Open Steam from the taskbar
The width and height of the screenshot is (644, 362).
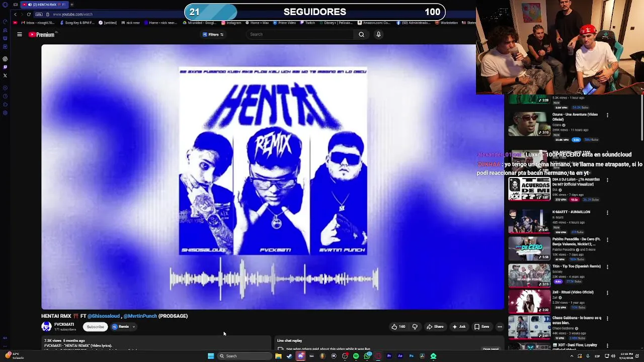click(x=289, y=356)
